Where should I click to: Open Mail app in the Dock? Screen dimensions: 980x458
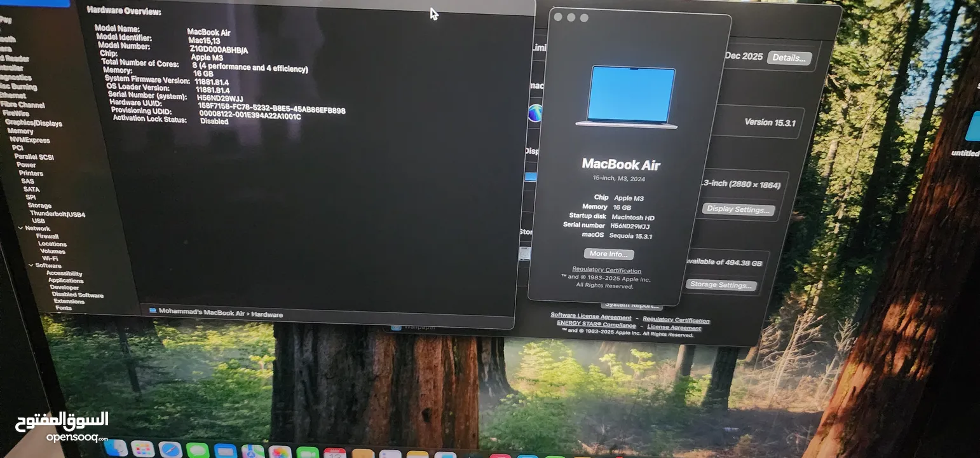click(225, 452)
